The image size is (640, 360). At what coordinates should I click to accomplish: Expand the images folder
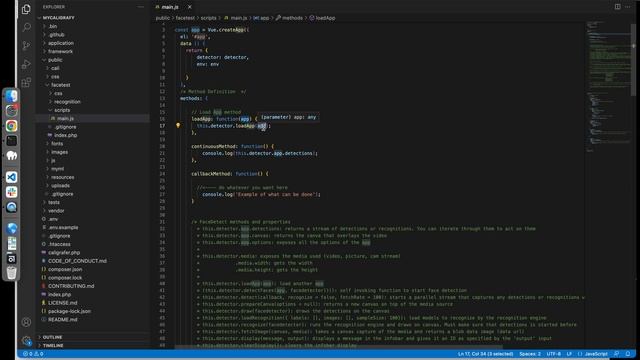click(60, 152)
